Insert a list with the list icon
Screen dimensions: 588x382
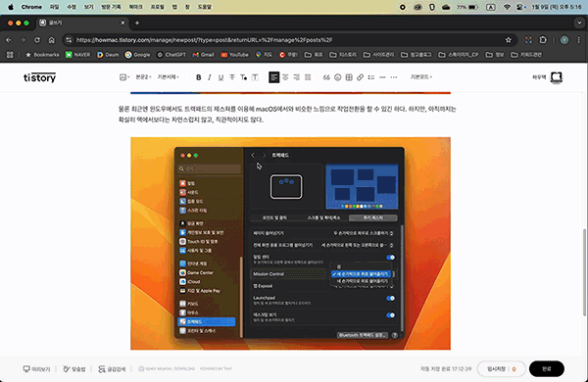(x=371, y=77)
